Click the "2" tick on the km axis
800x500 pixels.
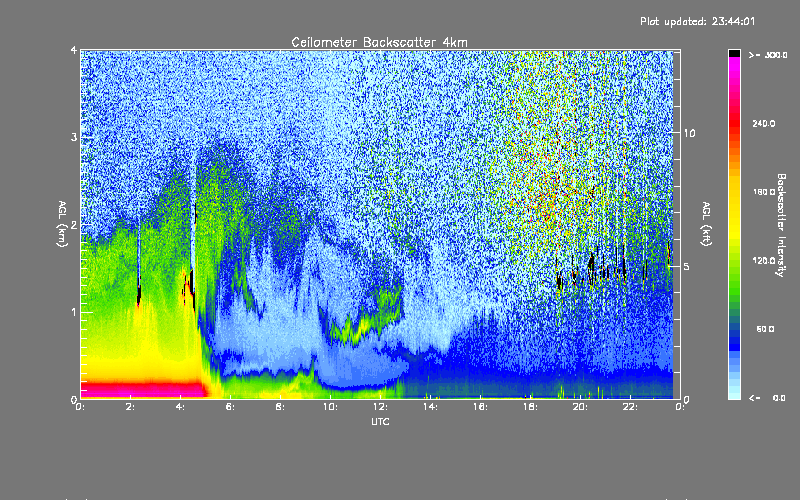[x=74, y=224]
